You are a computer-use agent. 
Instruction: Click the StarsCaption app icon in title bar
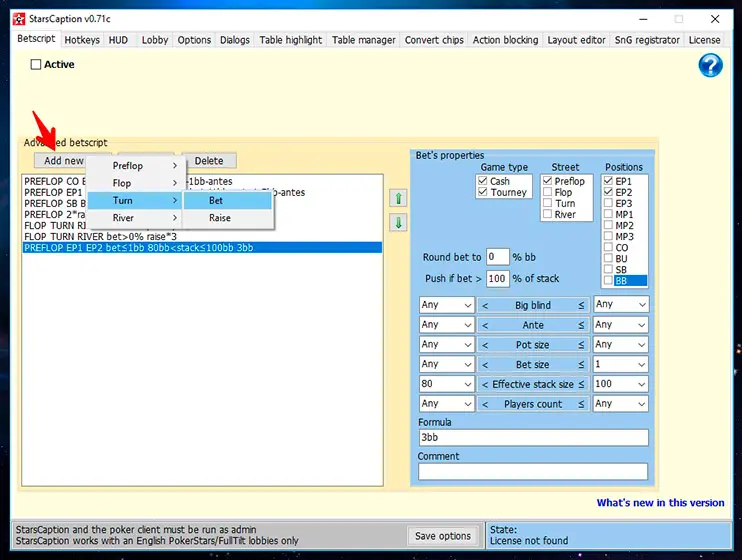tap(18, 18)
